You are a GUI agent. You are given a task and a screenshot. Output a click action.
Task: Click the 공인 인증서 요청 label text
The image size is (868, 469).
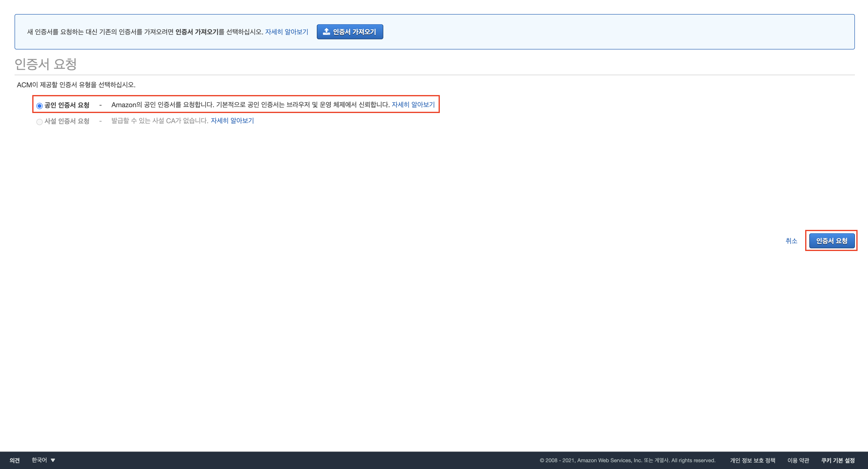point(67,105)
